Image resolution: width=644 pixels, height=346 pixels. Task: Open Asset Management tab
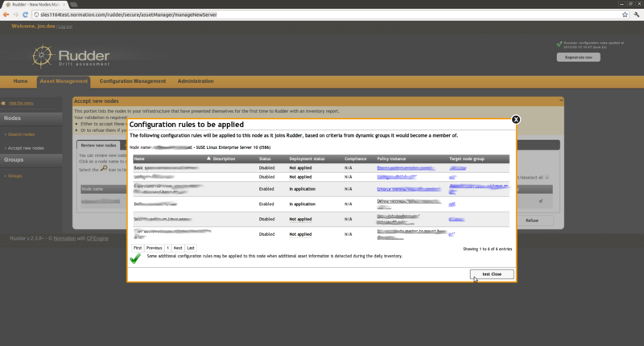(64, 81)
